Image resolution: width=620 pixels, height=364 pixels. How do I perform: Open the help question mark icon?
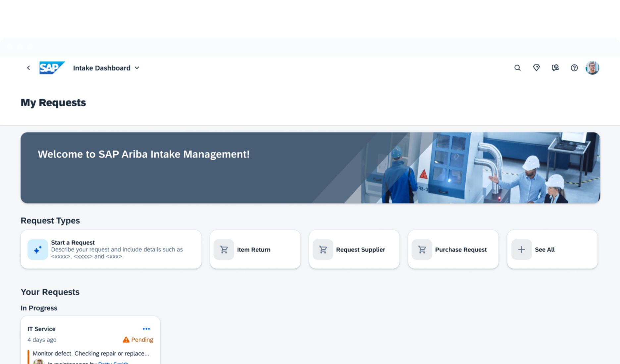[x=574, y=68]
